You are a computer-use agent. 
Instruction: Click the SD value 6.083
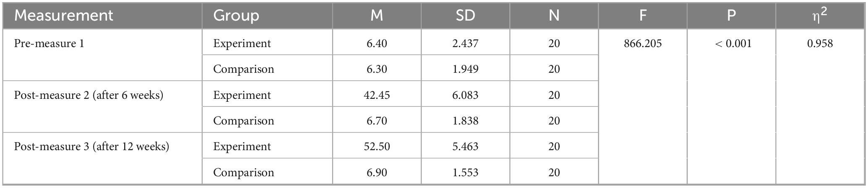point(465,95)
